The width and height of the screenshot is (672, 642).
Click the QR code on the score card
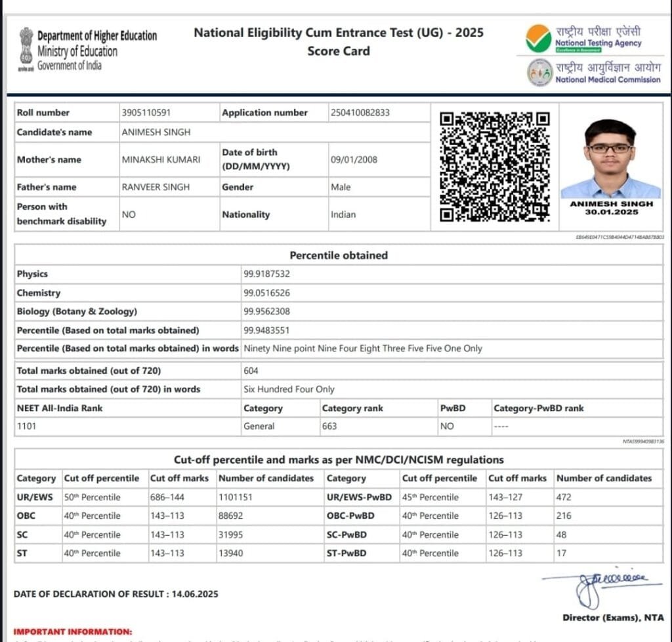(x=495, y=167)
